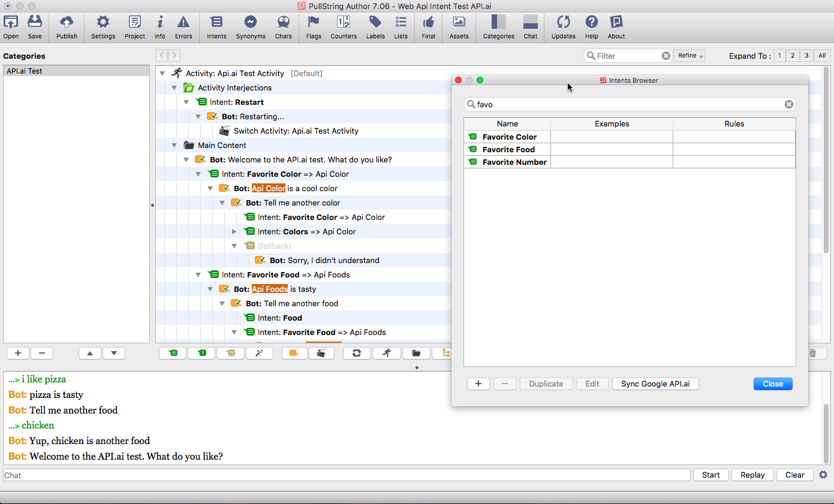
Task: Collapse the Main Content folder
Action: [174, 145]
